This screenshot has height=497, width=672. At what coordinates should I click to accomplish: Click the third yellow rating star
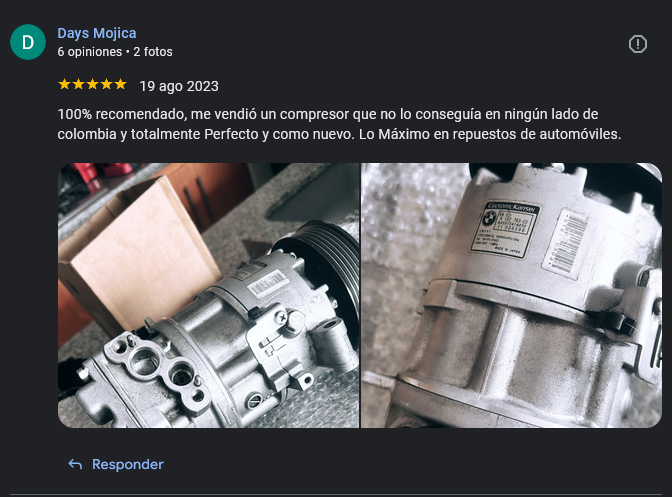pyautogui.click(x=93, y=84)
